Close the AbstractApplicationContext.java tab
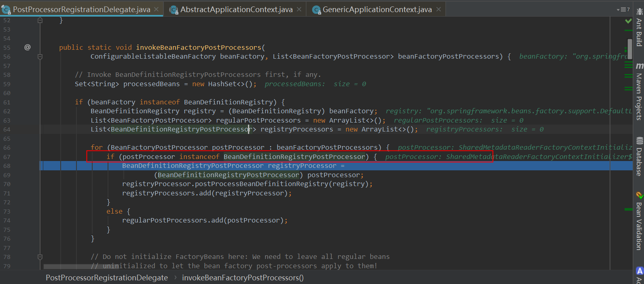 click(299, 9)
